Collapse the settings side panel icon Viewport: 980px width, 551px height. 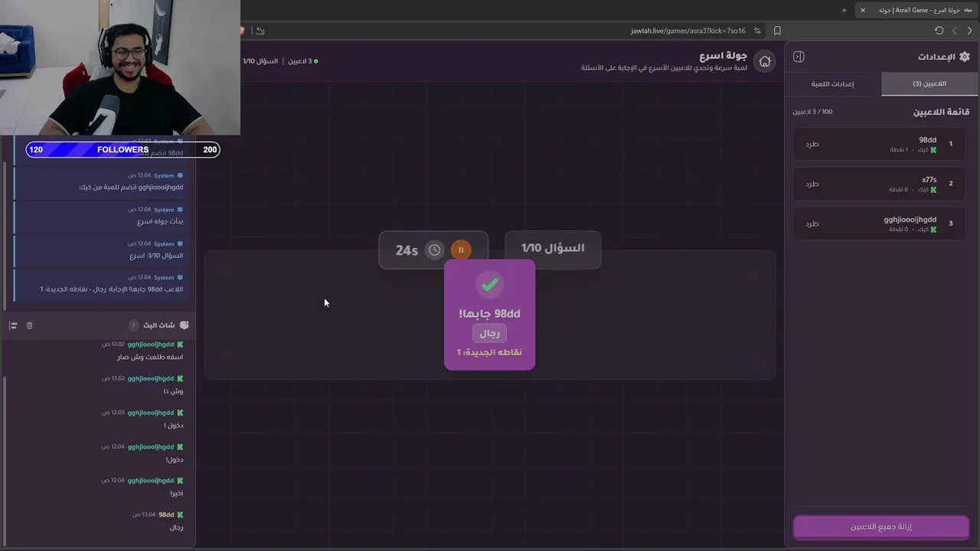[799, 57]
